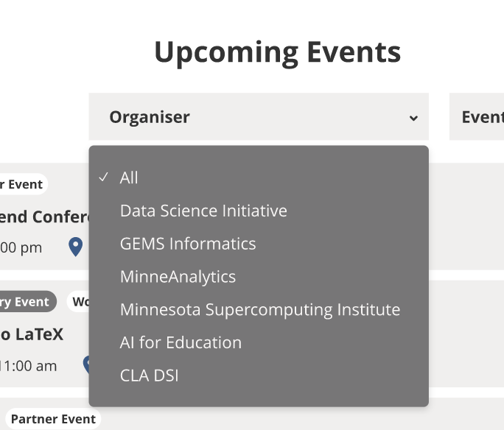Pick MinneAnalytics as organiser

178,277
